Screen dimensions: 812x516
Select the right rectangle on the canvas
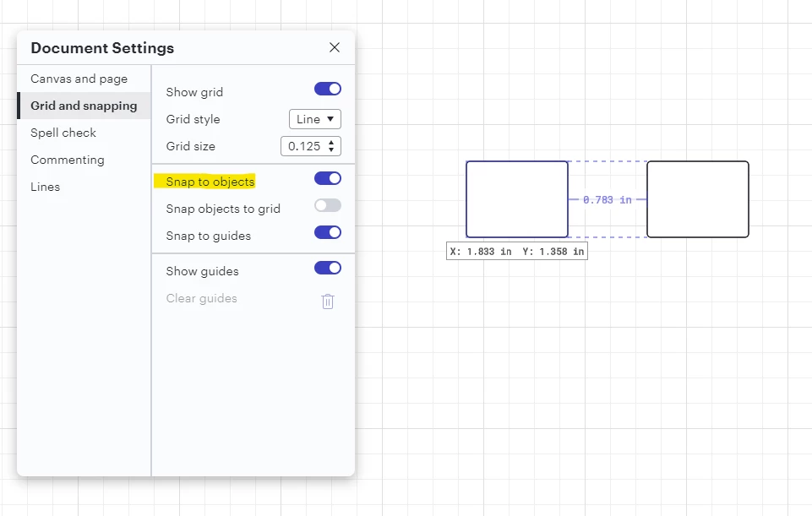[698, 199]
